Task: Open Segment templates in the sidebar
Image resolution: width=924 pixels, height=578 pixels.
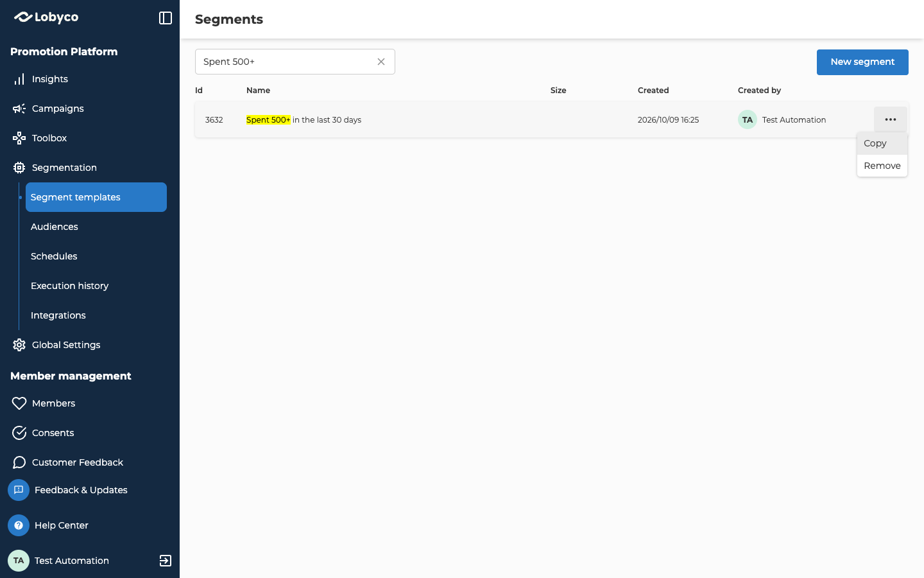Action: (x=96, y=197)
